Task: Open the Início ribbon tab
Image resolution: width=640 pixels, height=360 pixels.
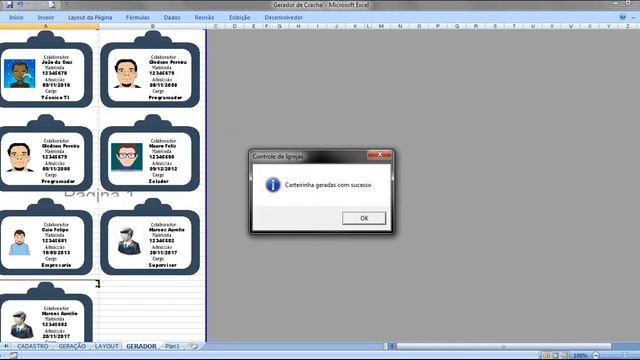Action: click(x=16, y=18)
